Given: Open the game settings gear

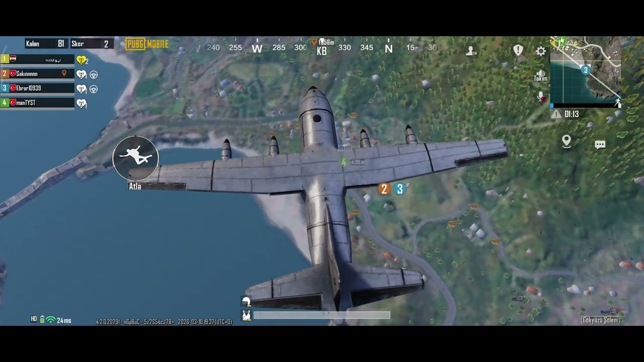Looking at the screenshot, I should coord(541,51).
